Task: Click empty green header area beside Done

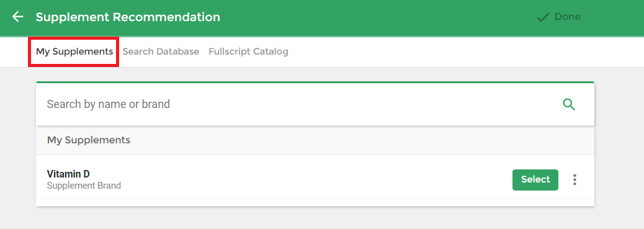Action: coord(370,17)
